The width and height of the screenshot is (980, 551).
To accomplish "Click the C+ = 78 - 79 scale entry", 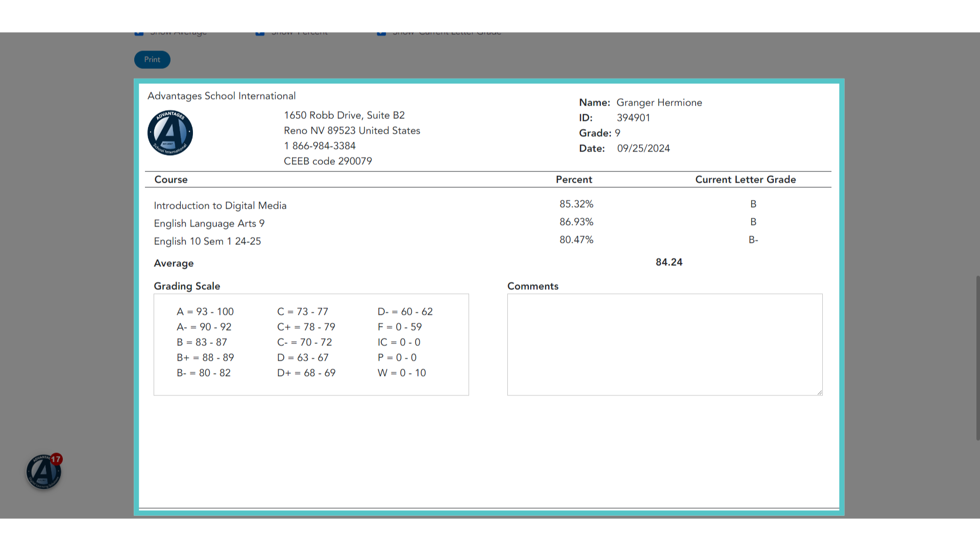I will tap(306, 327).
